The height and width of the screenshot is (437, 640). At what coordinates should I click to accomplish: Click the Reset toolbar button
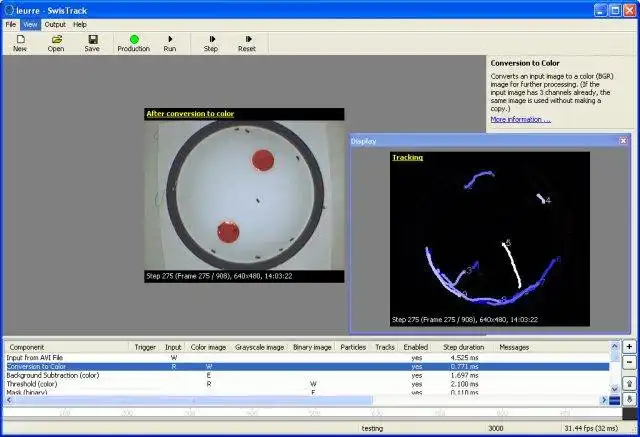(x=247, y=43)
